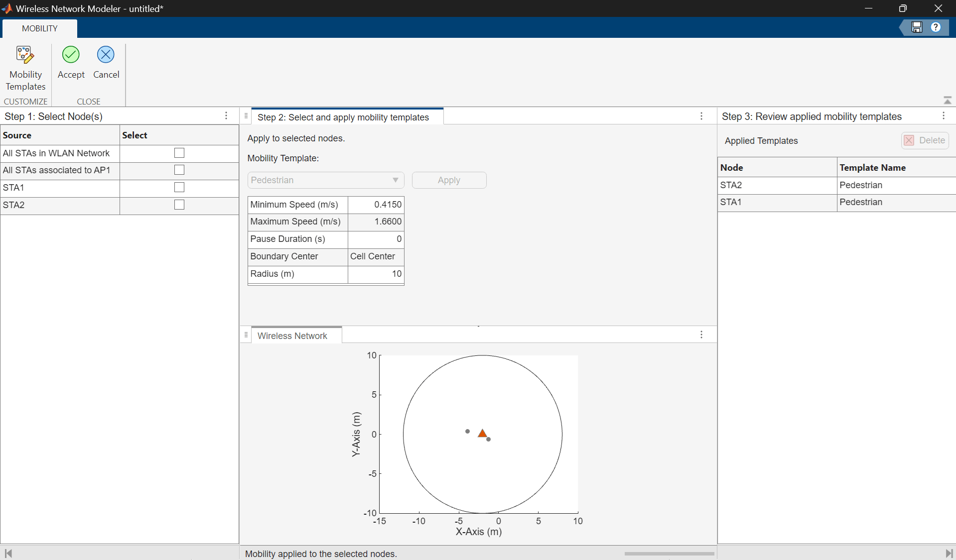Enable All STAs associated to AP1
This screenshot has width=956, height=560.
coord(179,170)
